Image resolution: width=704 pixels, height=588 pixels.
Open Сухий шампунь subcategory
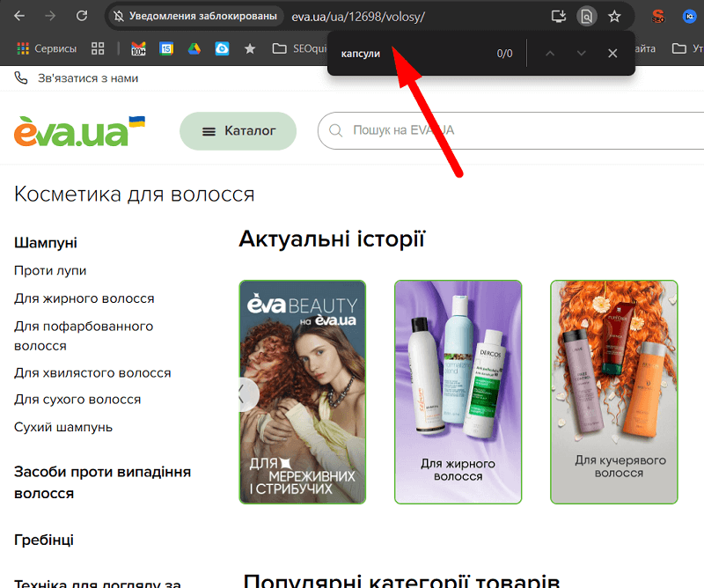point(63,427)
